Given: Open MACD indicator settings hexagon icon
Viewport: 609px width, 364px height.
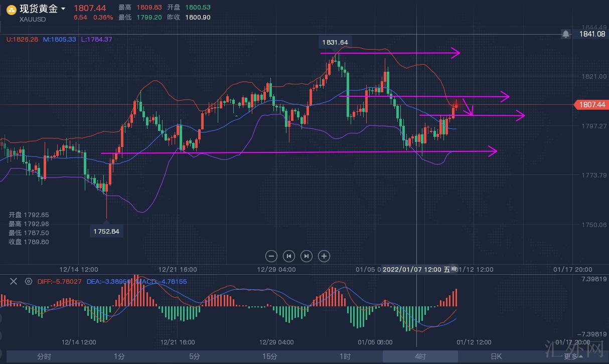Looking at the screenshot, I should point(28,281).
